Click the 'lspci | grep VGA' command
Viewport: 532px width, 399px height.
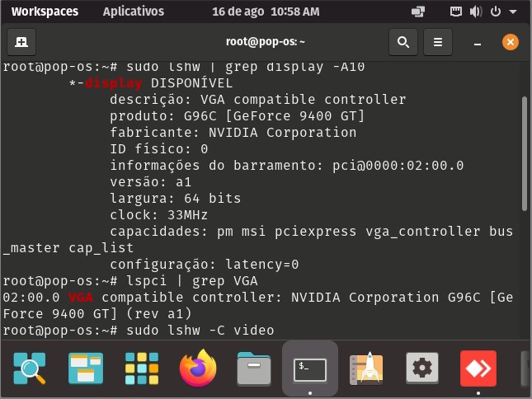click(x=192, y=281)
